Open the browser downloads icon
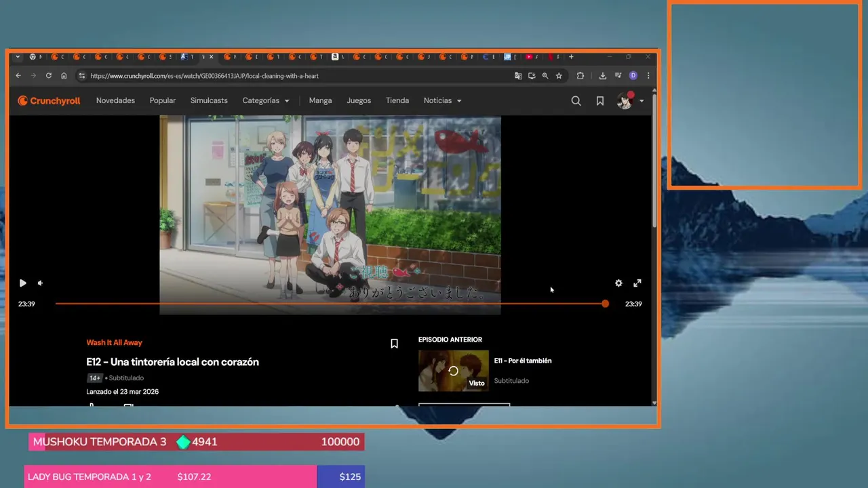The image size is (868, 488). click(603, 76)
